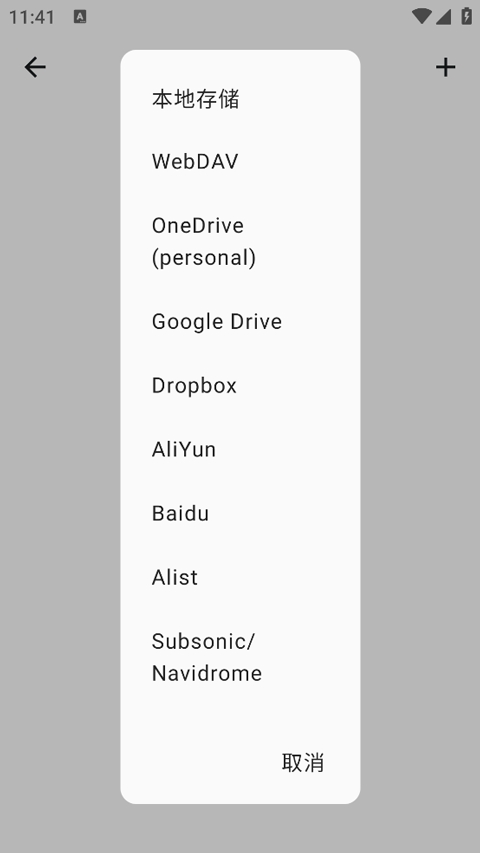480x853 pixels.
Task: Tap the back arrow icon
Action: point(35,67)
